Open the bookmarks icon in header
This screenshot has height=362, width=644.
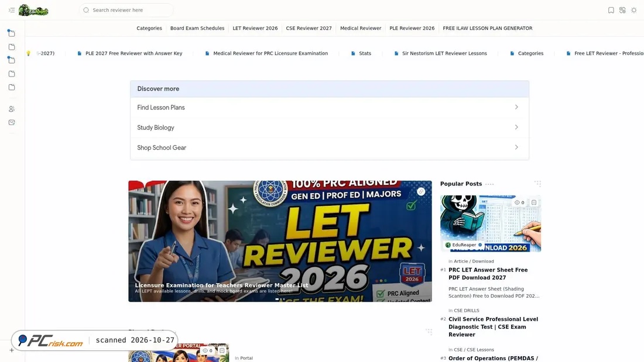tap(611, 11)
